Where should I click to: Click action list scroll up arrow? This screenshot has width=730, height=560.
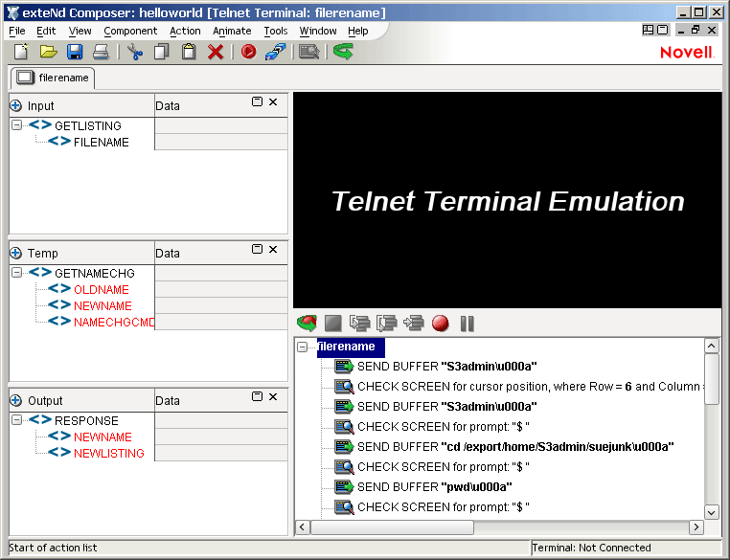(712, 346)
